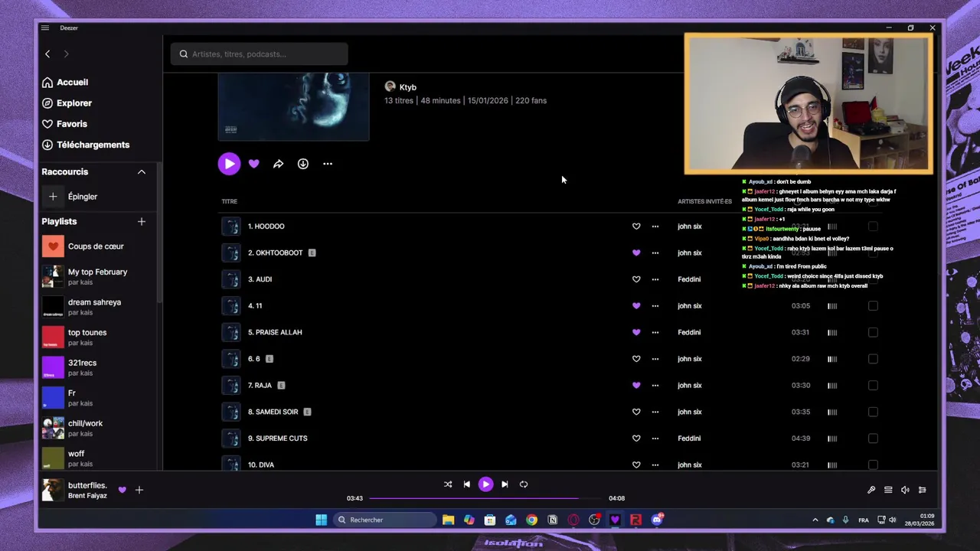The width and height of the screenshot is (980, 551).
Task: Unlike current song butterflies. heart
Action: pos(122,490)
